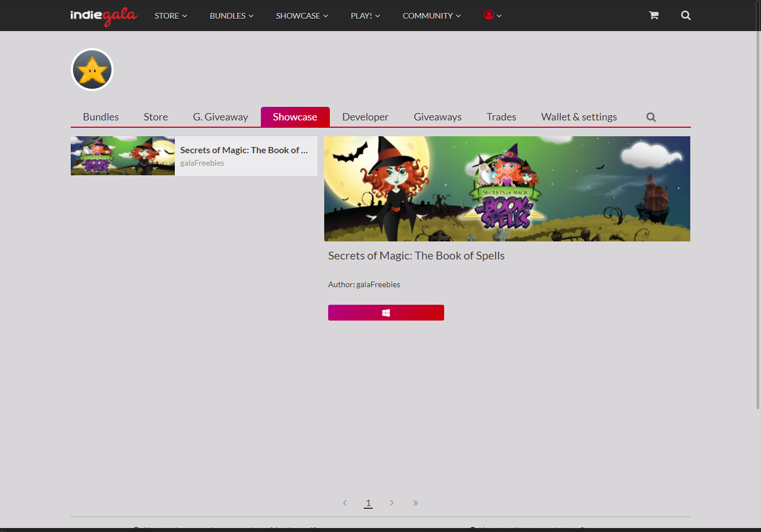Image resolution: width=761 pixels, height=532 pixels.
Task: Expand the PLAY! dropdown menu
Action: tap(366, 16)
